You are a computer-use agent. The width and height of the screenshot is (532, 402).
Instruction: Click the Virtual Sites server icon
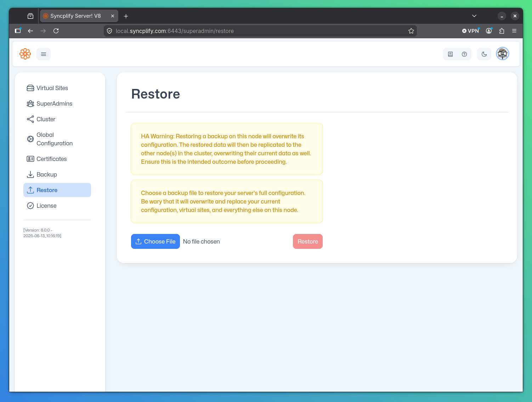pos(30,88)
